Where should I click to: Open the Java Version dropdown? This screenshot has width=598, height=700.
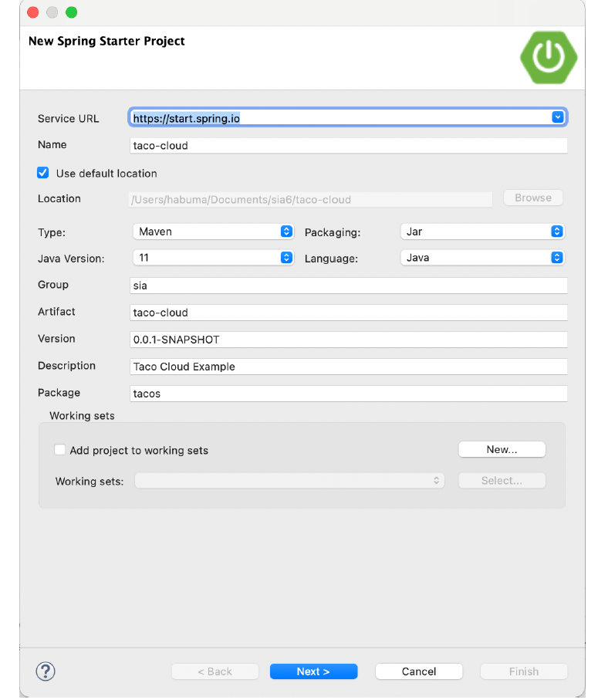[285, 258]
